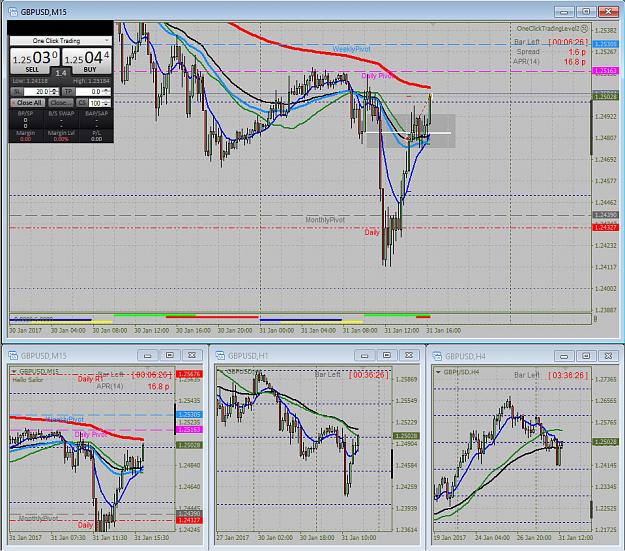Close the GBPUSD,H4 window
This screenshot has height=551, width=625.
608,356
